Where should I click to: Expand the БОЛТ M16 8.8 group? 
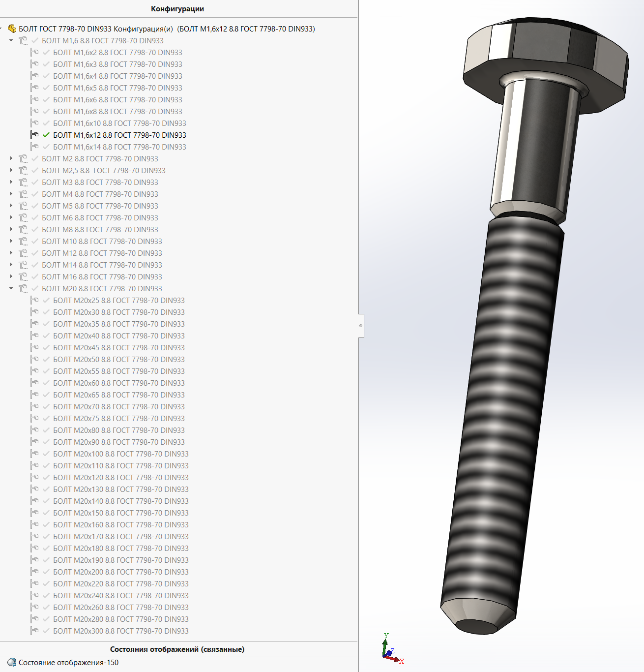click(x=11, y=276)
